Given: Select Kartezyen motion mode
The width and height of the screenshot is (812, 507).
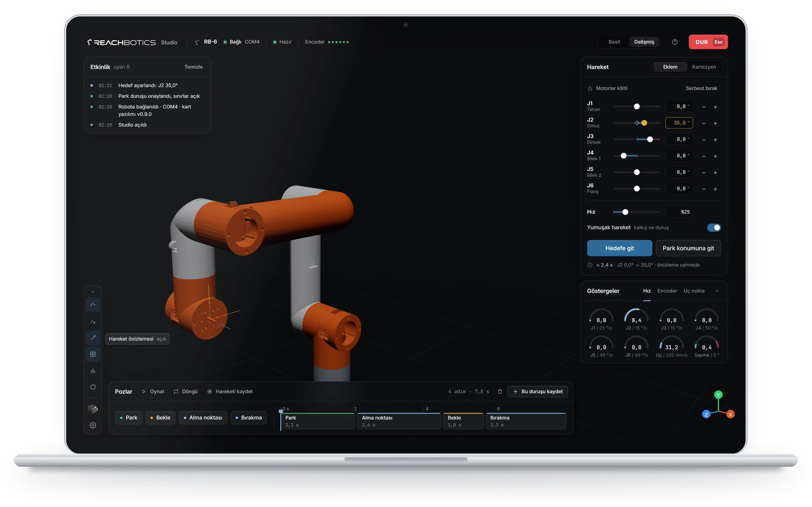Looking at the screenshot, I should pyautogui.click(x=704, y=67).
